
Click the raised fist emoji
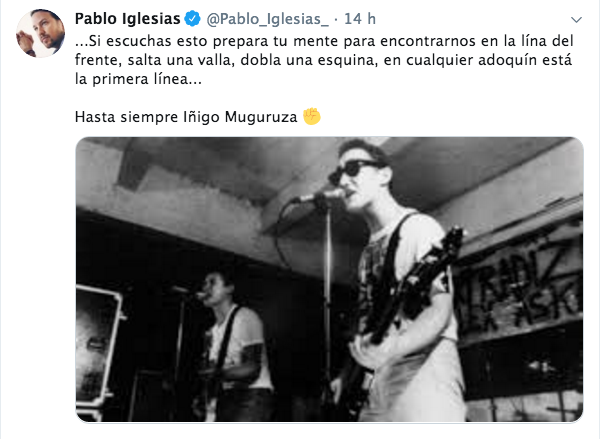[x=311, y=116]
